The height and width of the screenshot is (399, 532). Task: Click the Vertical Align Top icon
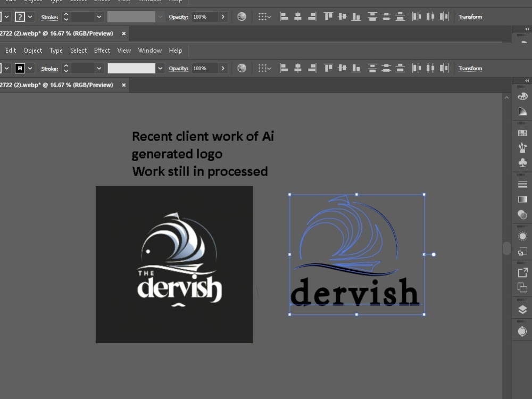coord(327,68)
